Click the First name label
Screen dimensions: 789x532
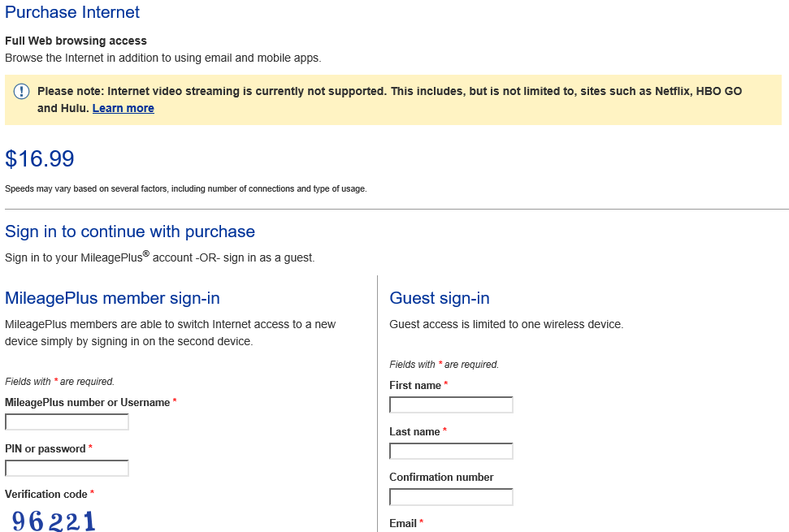tap(415, 386)
